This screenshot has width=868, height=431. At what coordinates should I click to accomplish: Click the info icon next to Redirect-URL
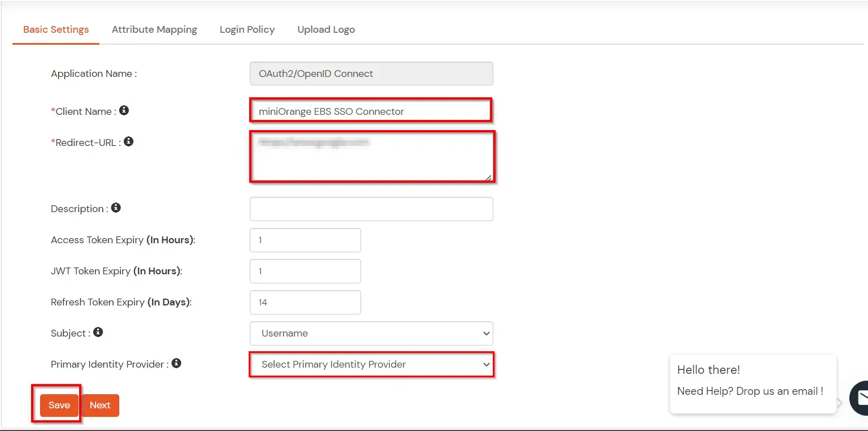(x=128, y=141)
